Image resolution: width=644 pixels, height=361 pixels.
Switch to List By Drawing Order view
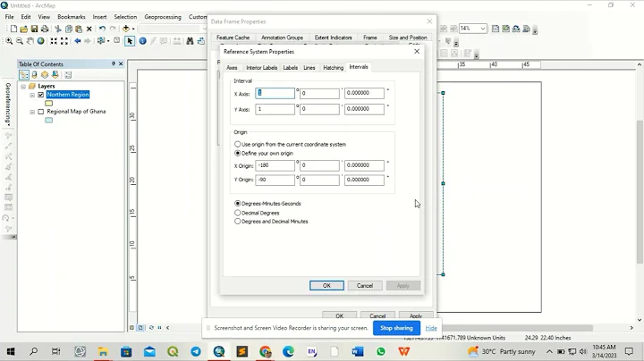pyautogui.click(x=24, y=75)
